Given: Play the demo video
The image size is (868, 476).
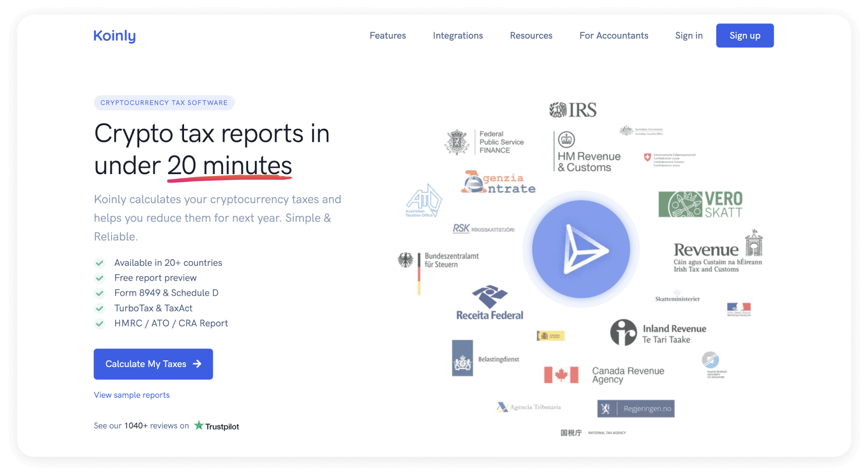Looking at the screenshot, I should click(581, 249).
